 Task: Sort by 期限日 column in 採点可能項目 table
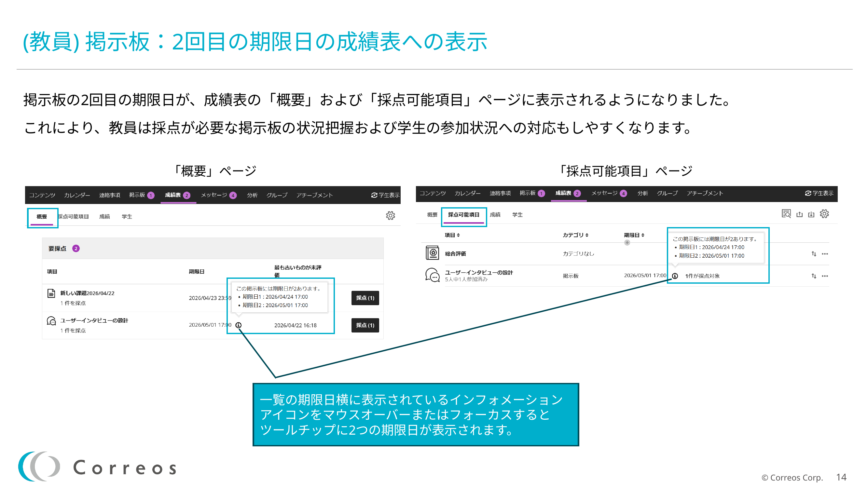pyautogui.click(x=634, y=235)
